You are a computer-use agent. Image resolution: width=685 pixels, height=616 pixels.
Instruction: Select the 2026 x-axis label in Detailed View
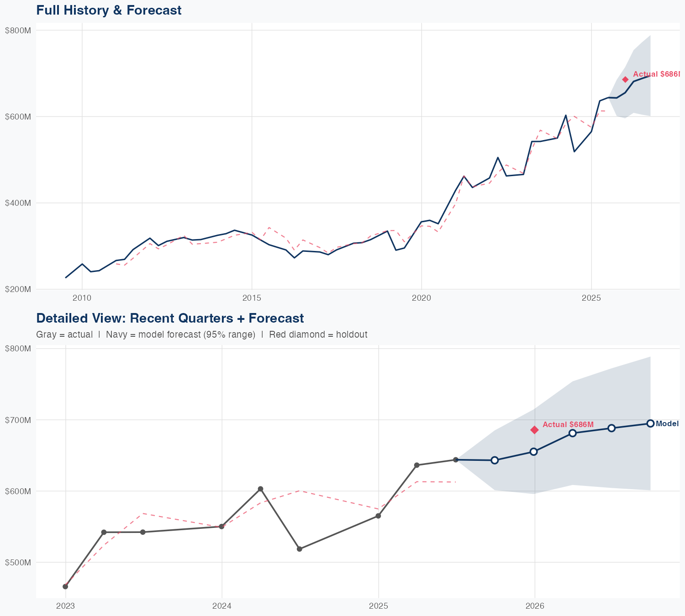coord(535,606)
